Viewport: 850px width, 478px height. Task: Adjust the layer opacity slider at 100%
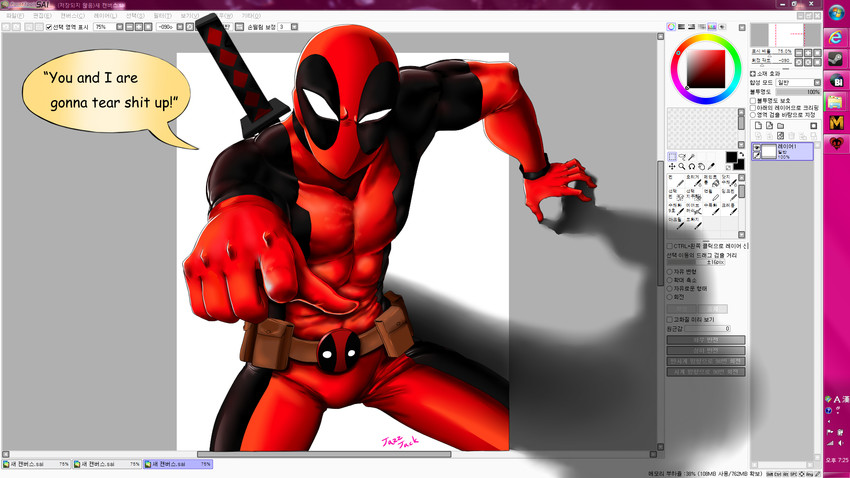pos(799,92)
